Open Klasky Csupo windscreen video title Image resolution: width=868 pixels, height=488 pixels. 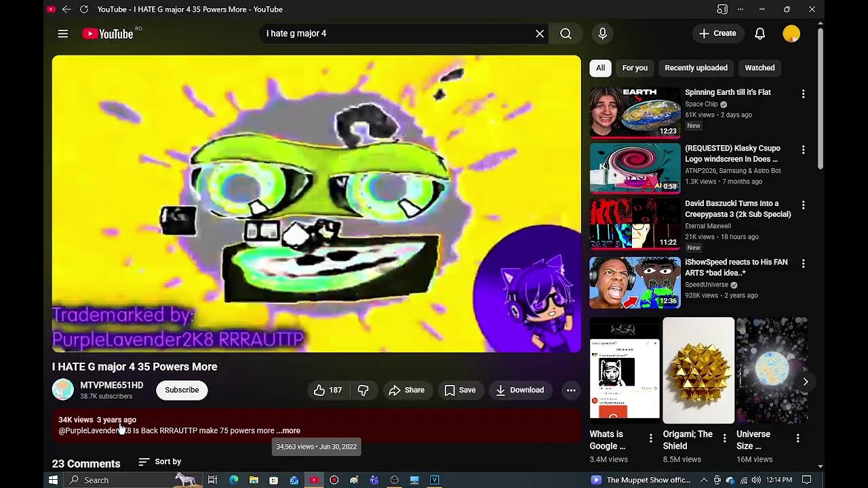point(732,153)
